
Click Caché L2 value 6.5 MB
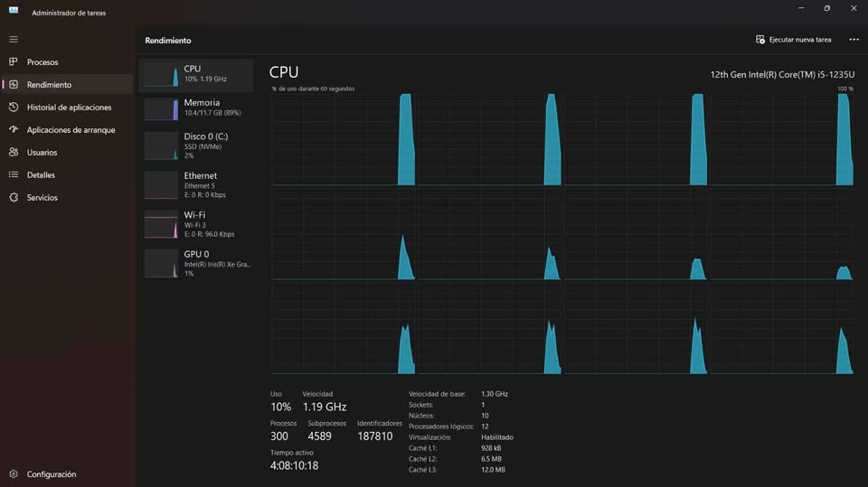click(x=491, y=459)
